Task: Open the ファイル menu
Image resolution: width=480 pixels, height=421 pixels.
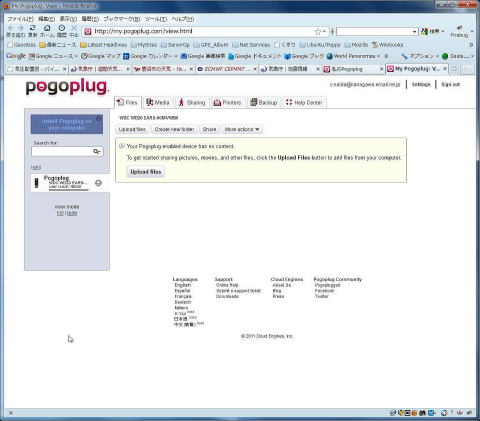Action: point(20,19)
